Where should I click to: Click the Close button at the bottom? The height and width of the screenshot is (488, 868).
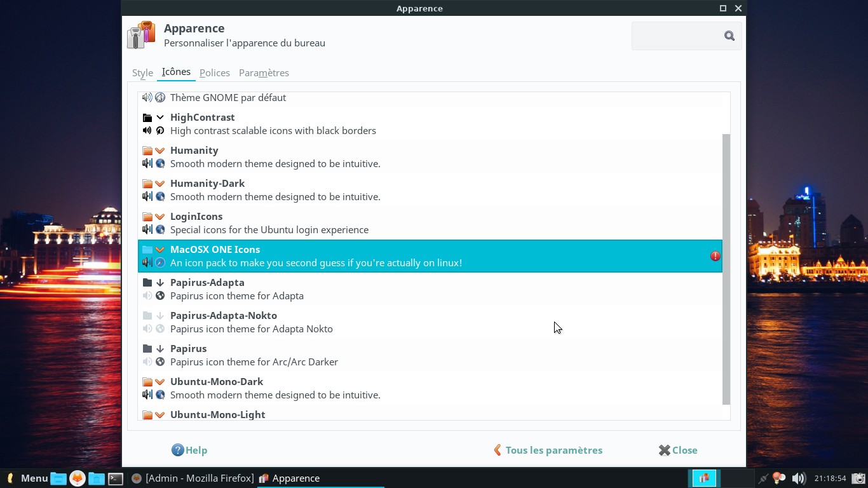[678, 451]
